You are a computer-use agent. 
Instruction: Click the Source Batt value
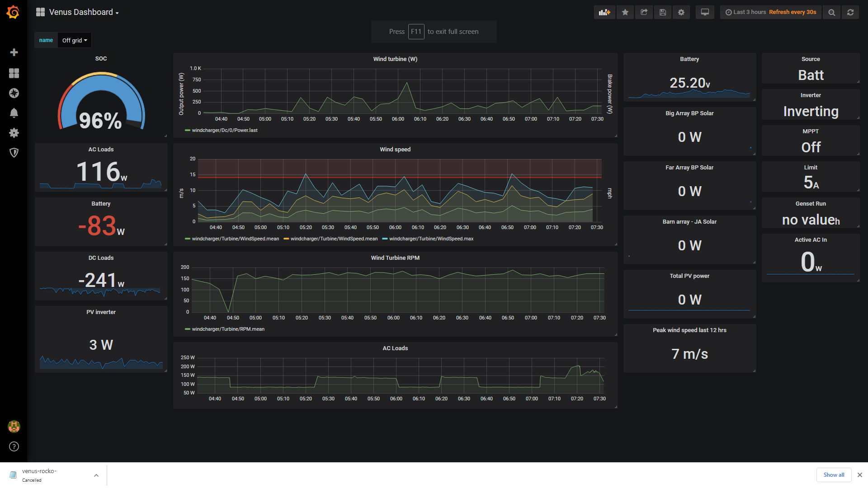811,75
